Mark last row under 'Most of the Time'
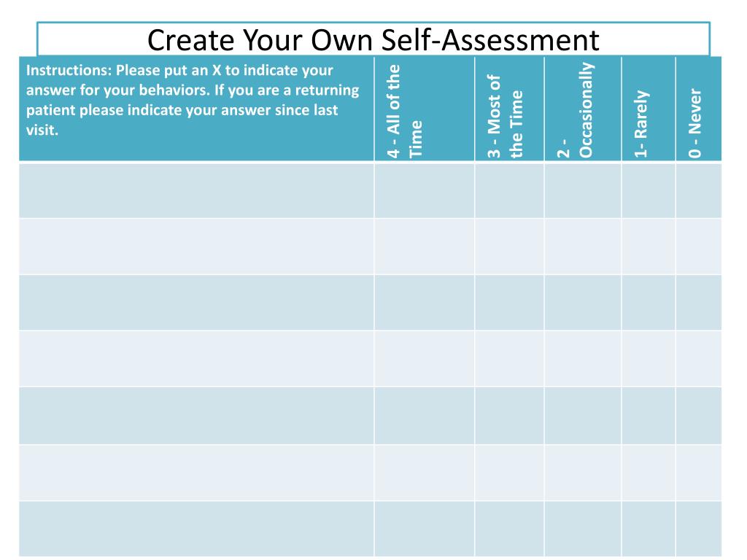This screenshot has height=560, width=747. [509, 529]
